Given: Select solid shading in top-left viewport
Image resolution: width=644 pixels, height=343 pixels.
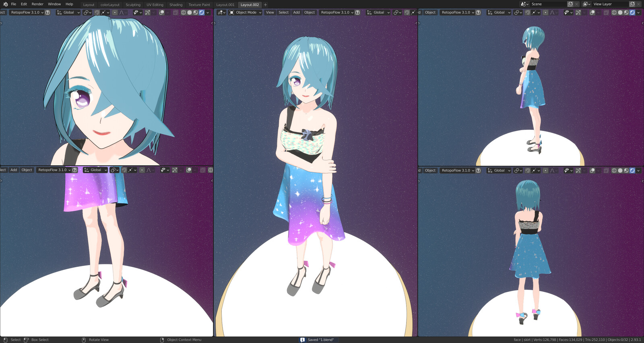Looking at the screenshot, I should (x=190, y=12).
